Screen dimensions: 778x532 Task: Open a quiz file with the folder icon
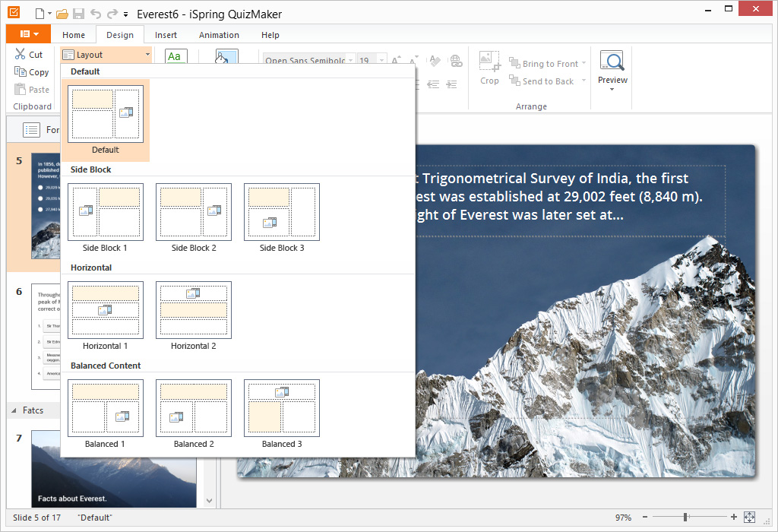62,14
